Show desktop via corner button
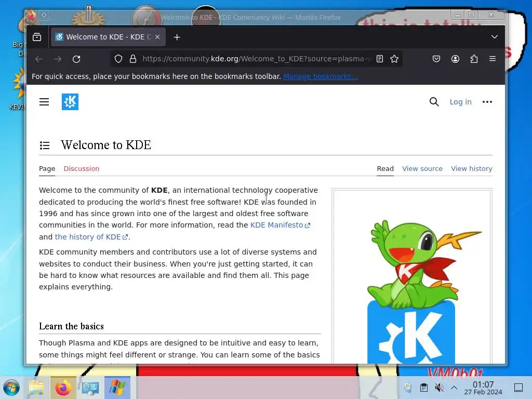 [518, 388]
